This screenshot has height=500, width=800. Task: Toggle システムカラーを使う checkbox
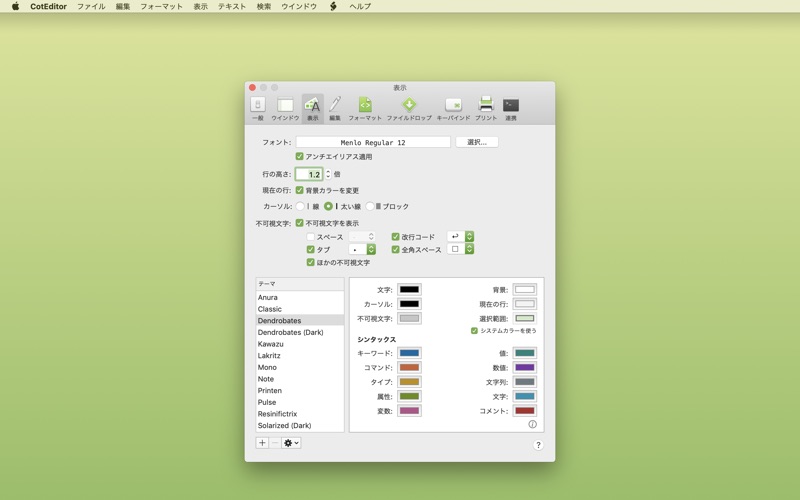pyautogui.click(x=474, y=331)
